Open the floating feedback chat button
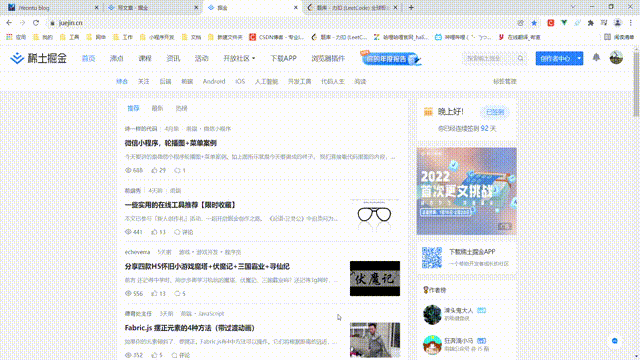 (615, 341)
